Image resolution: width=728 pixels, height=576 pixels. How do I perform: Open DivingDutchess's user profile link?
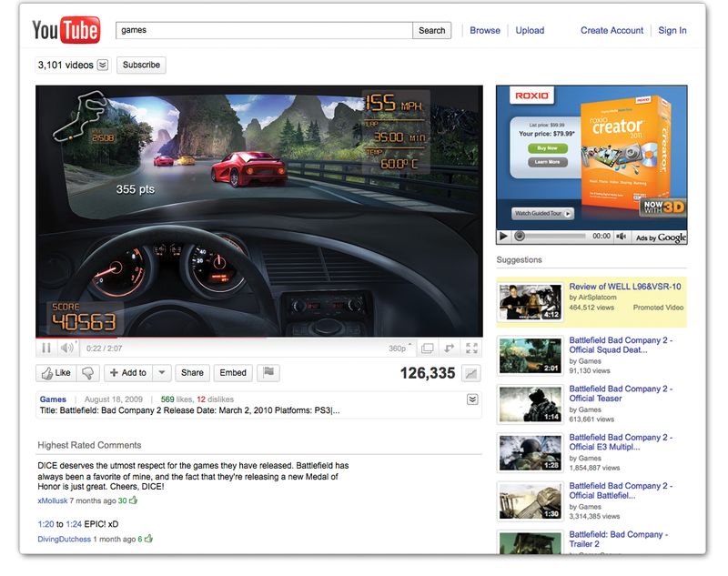pos(64,540)
